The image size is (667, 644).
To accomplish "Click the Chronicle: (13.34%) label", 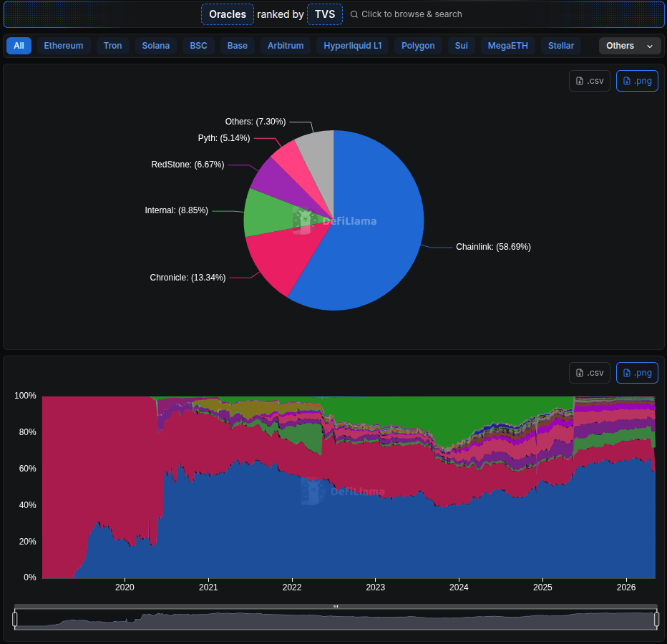I will [x=188, y=278].
